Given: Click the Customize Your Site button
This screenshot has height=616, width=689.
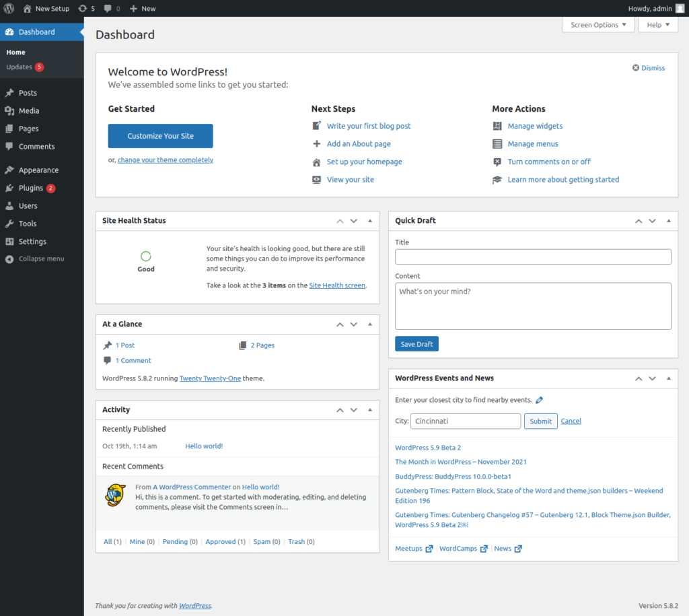Looking at the screenshot, I should pyautogui.click(x=160, y=136).
